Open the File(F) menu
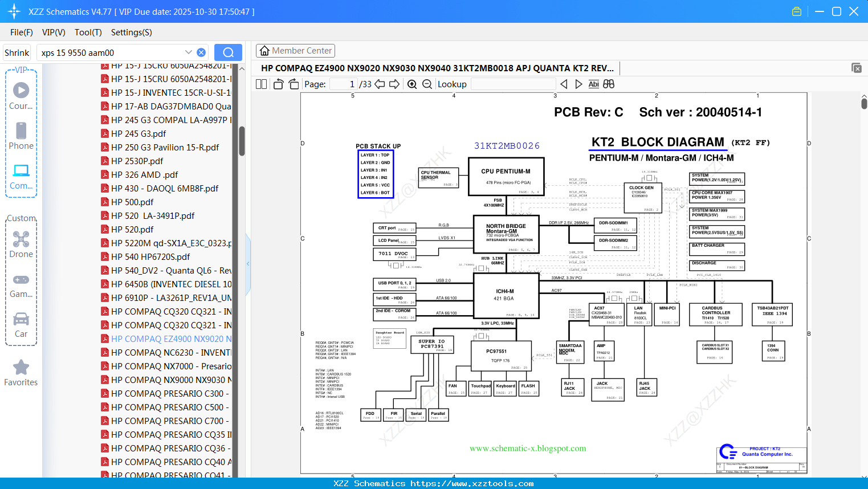Screen dimensions: 868x489 [22, 32]
